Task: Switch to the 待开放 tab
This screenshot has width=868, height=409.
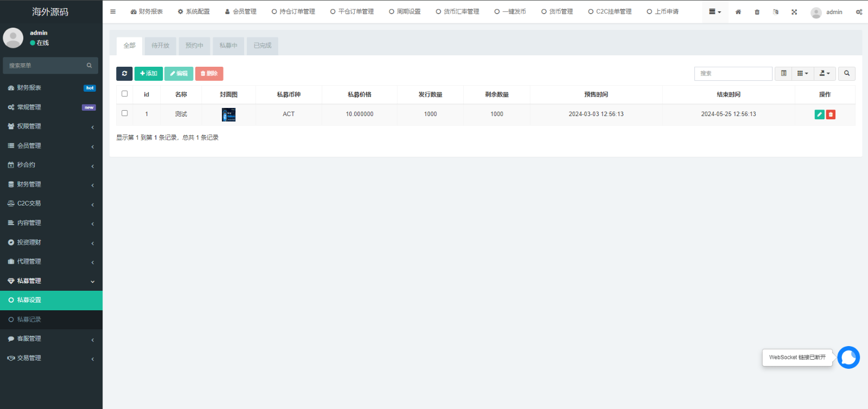Action: click(161, 46)
